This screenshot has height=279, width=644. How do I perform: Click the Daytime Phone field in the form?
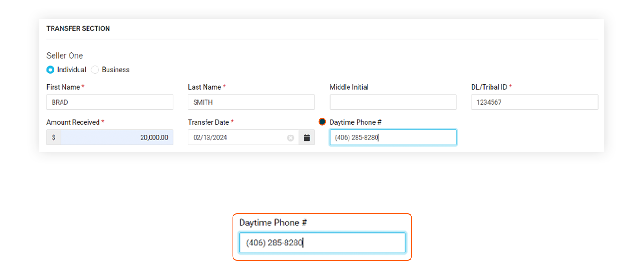point(393,138)
